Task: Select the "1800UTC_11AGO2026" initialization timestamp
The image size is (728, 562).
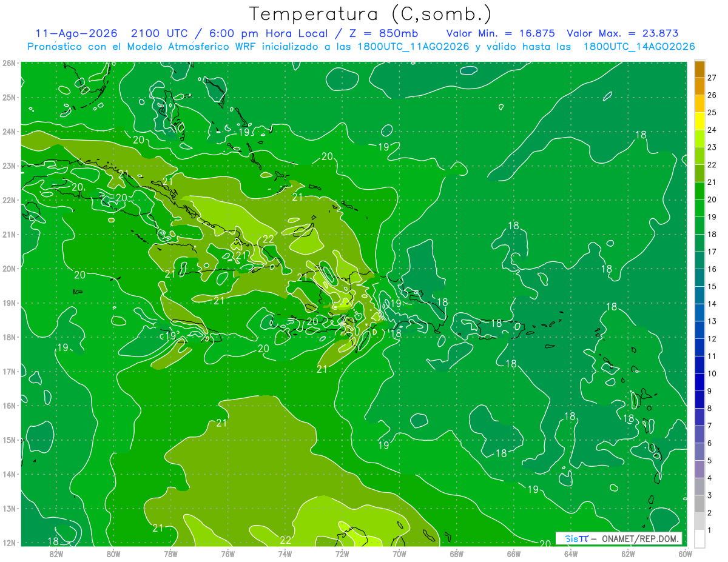Action: 413,47
